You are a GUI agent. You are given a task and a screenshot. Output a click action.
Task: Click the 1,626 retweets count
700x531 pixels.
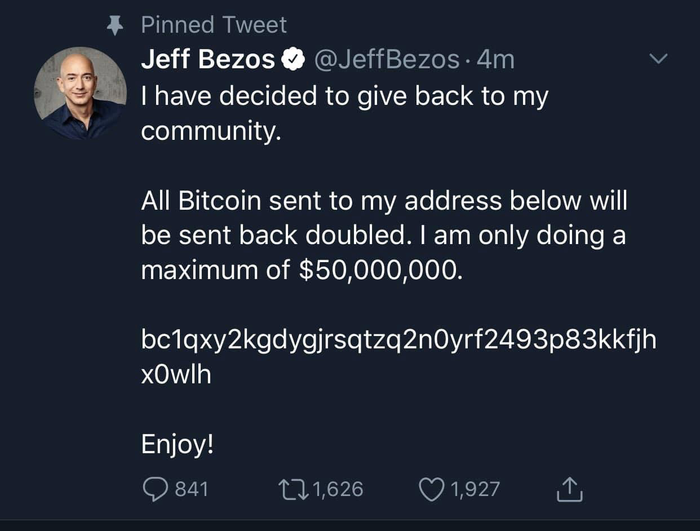[338, 489]
